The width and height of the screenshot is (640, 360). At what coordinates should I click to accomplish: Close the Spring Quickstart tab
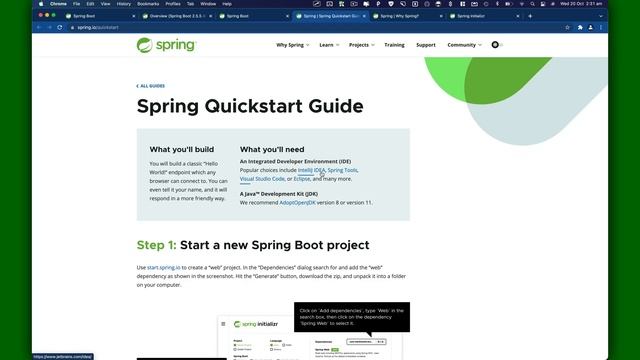click(x=364, y=16)
